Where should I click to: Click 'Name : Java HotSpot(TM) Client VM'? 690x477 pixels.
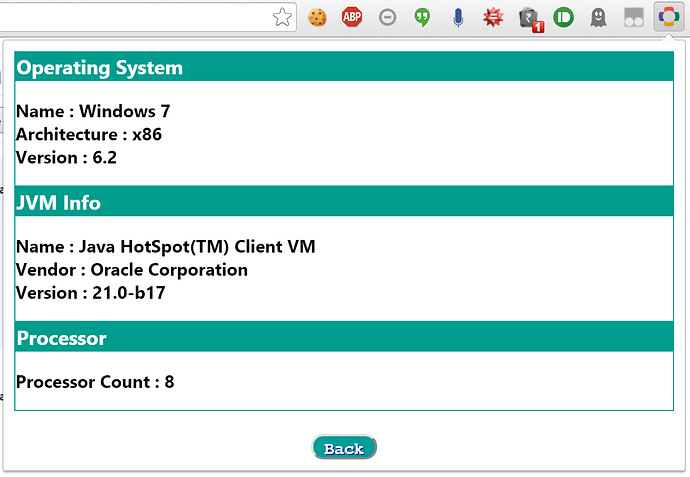(166, 246)
